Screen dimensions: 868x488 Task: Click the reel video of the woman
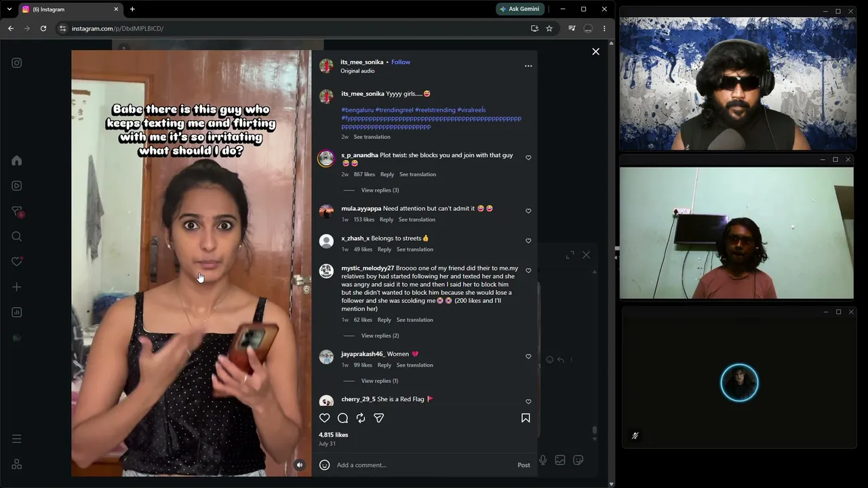[x=191, y=263]
